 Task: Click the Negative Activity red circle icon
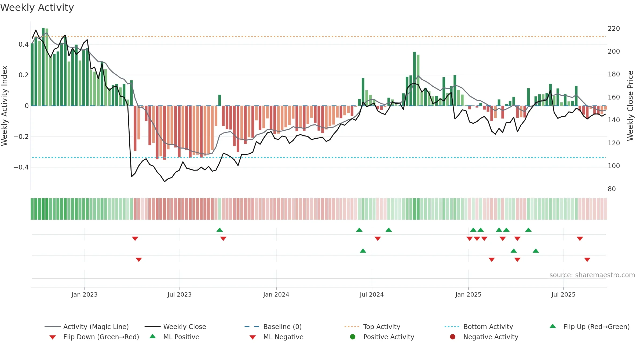pyautogui.click(x=453, y=337)
